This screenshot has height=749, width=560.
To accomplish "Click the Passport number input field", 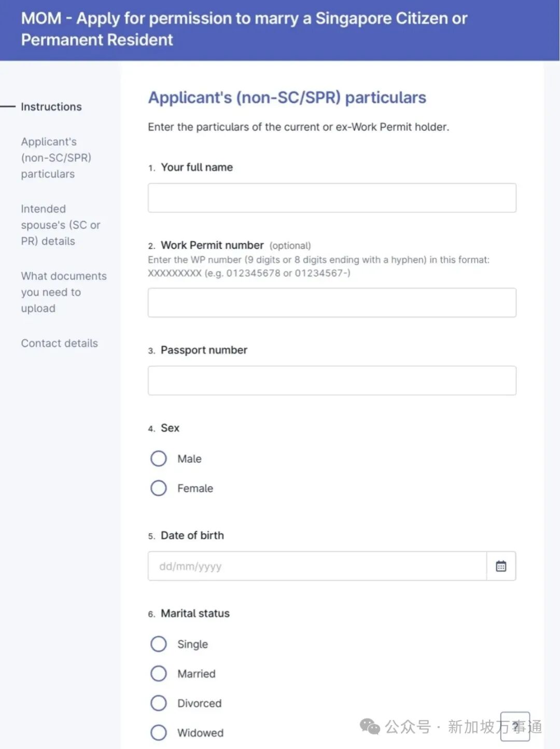I will click(332, 380).
